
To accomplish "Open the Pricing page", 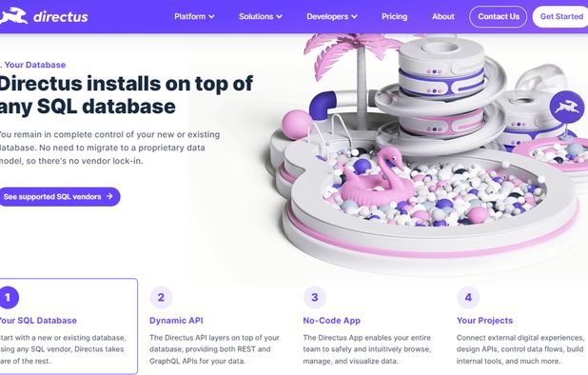I will pos(394,16).
